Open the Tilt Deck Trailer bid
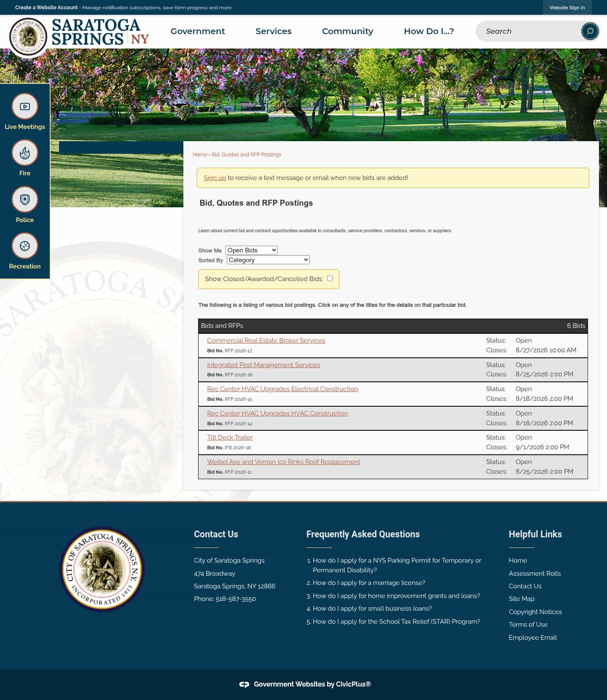607x700 pixels. point(230,437)
